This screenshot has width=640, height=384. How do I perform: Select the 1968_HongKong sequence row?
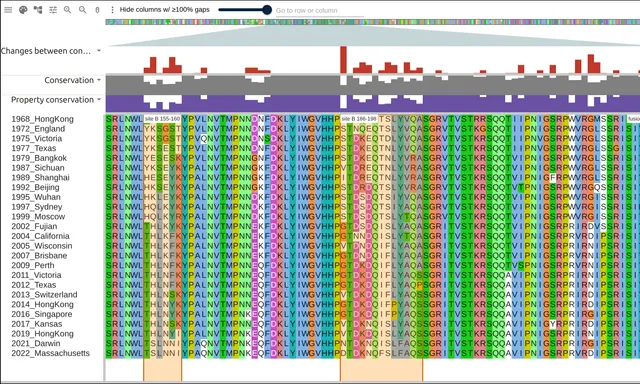[x=42, y=119]
